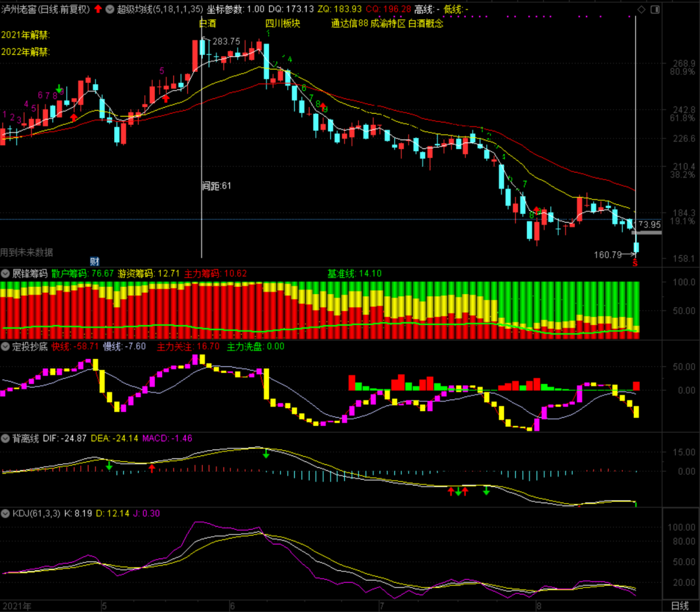Click the 用到未来数据 warning text
Screen dimensions: 700x612
(27, 252)
